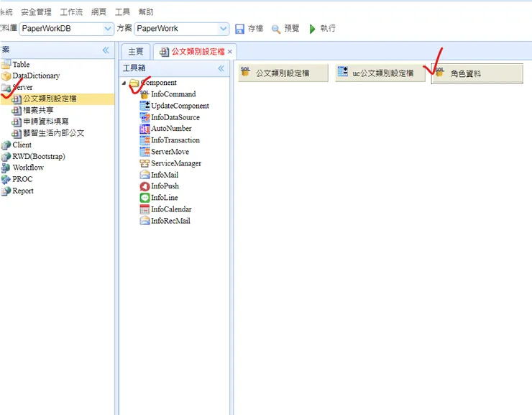532x415 pixels.
Task: Open the PaperWorkDB database dropdown
Action: click(x=108, y=29)
